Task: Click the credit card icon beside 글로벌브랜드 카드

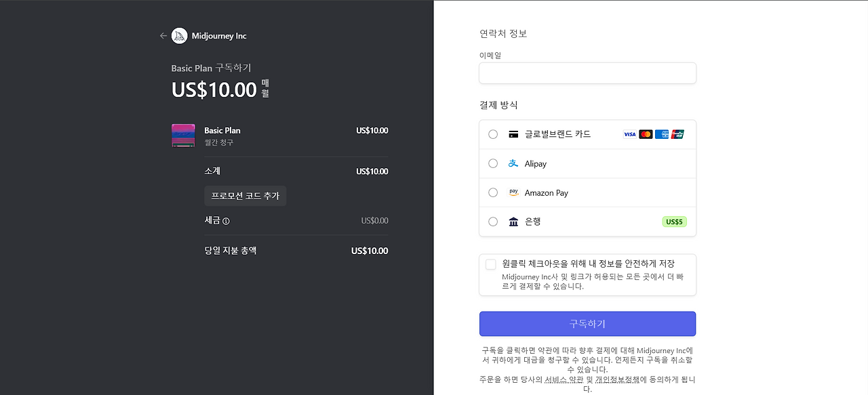Action: tap(513, 134)
